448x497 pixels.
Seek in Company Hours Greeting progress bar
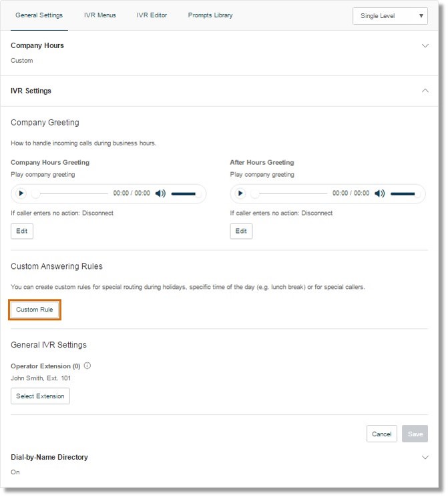coord(70,193)
